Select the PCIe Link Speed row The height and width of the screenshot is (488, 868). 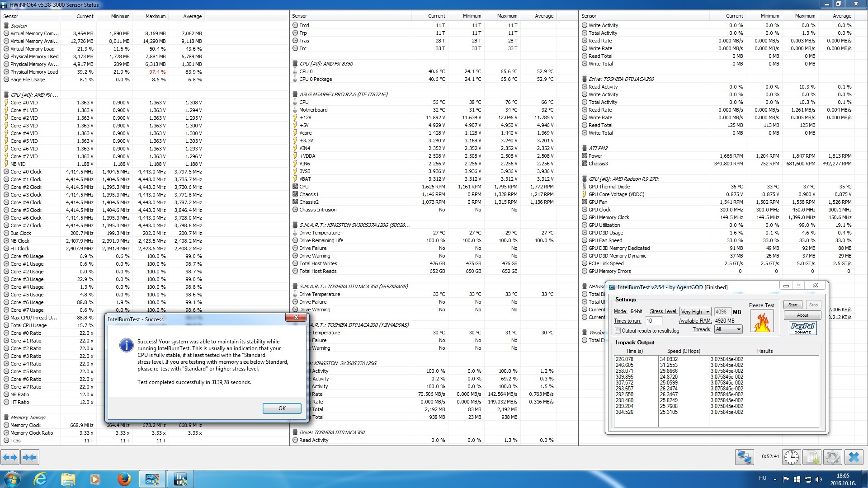(717, 263)
